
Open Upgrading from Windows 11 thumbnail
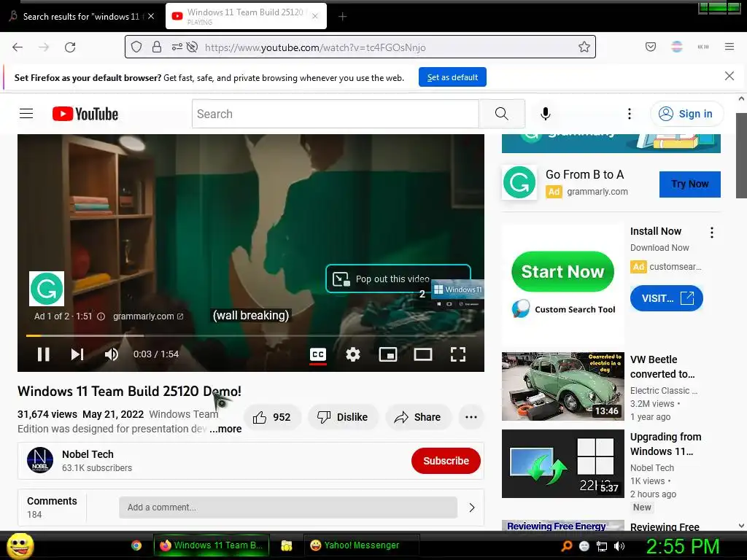click(x=562, y=463)
